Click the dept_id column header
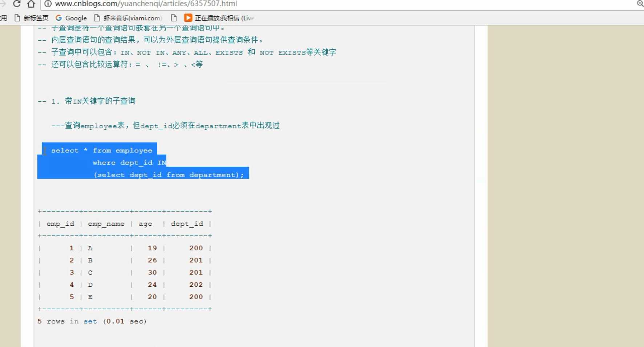The image size is (644, 347). [x=187, y=224]
